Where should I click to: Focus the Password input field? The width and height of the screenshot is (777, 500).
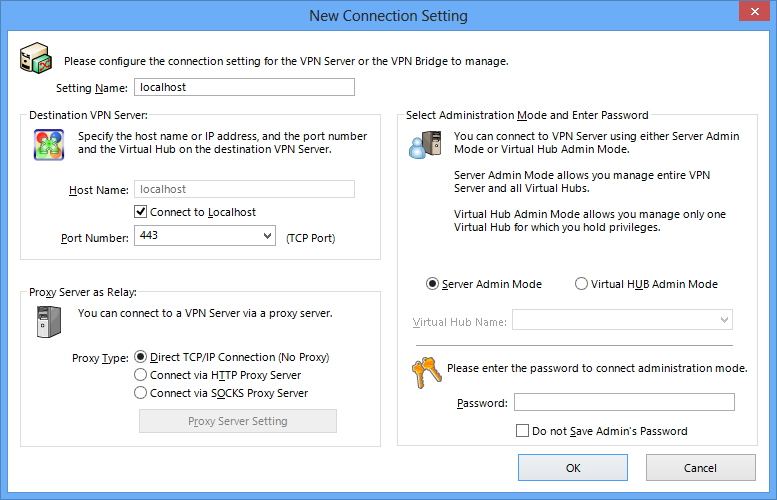[x=624, y=402]
